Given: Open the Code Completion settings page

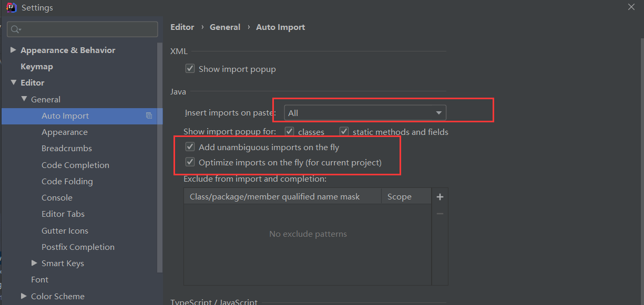Looking at the screenshot, I should pyautogui.click(x=75, y=165).
